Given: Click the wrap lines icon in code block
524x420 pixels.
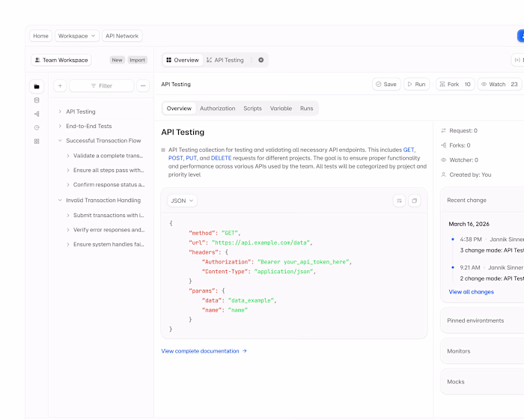Looking at the screenshot, I should [399, 201].
